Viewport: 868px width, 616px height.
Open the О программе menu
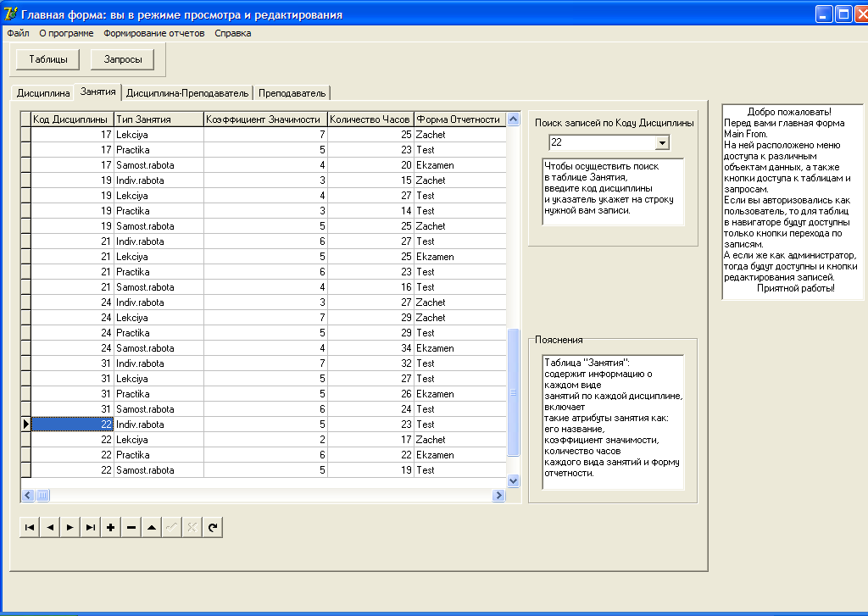tap(66, 33)
